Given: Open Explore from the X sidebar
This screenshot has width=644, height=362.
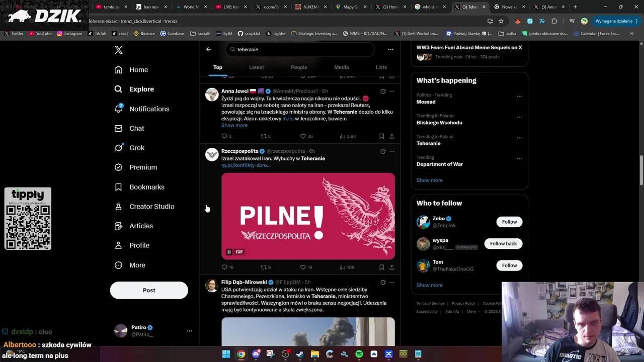Looking at the screenshot, I should click(134, 89).
